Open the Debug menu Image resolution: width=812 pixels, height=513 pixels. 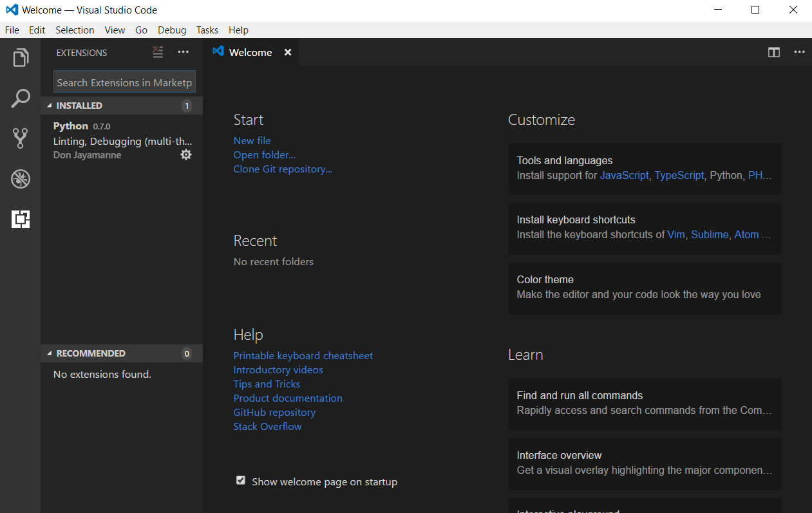click(172, 30)
